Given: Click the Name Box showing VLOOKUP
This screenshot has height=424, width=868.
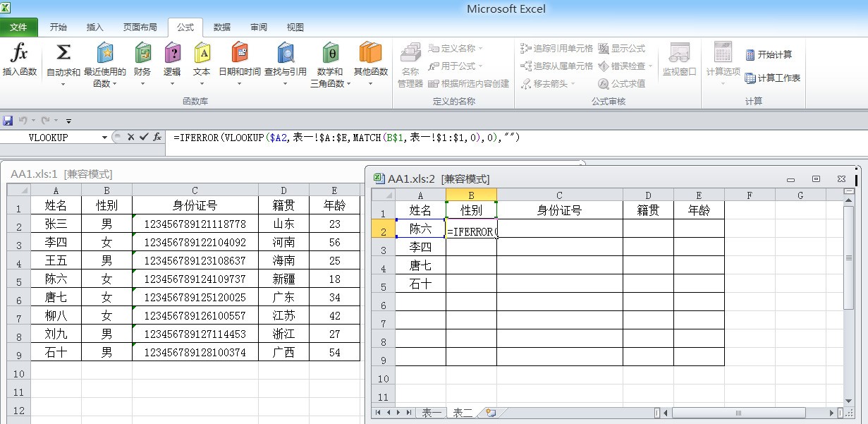Looking at the screenshot, I should (49, 138).
